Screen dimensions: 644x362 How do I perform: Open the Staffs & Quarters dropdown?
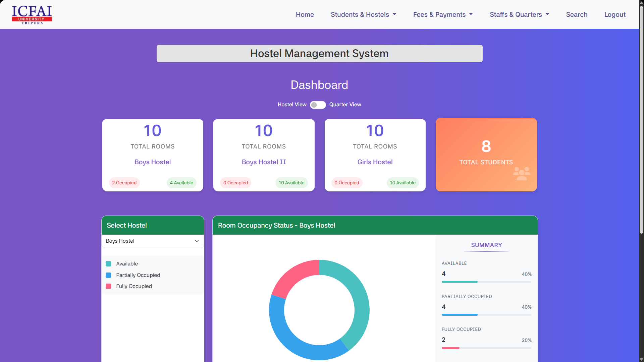(519, 14)
